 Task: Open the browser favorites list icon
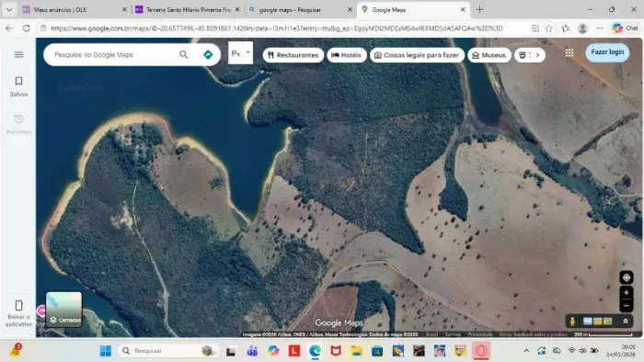point(566,28)
